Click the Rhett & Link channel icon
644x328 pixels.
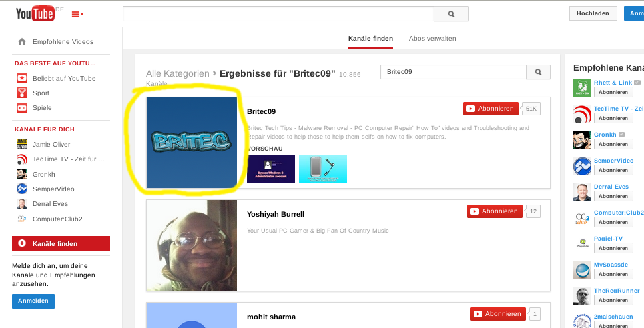(x=582, y=89)
